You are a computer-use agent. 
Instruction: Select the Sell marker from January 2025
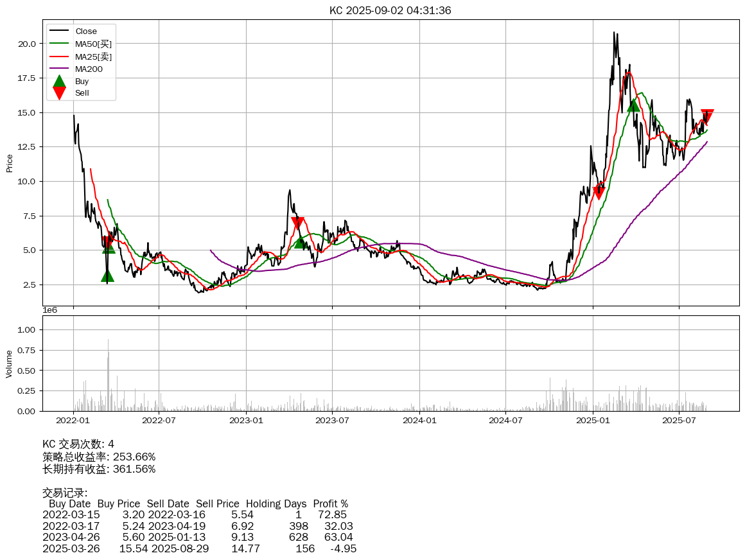point(599,191)
